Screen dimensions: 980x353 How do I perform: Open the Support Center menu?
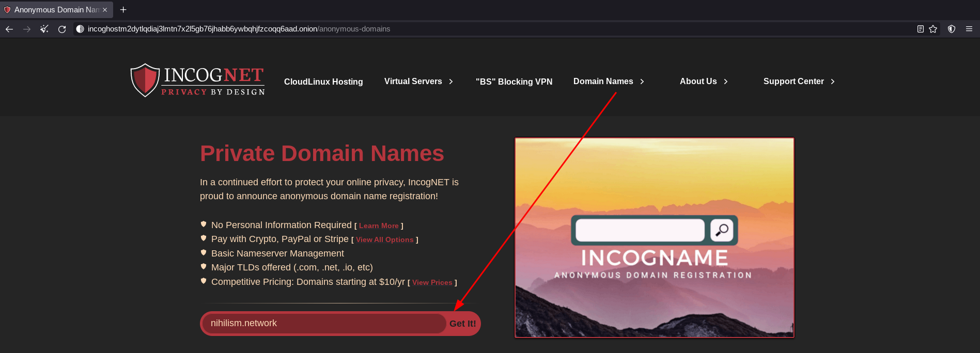click(794, 81)
